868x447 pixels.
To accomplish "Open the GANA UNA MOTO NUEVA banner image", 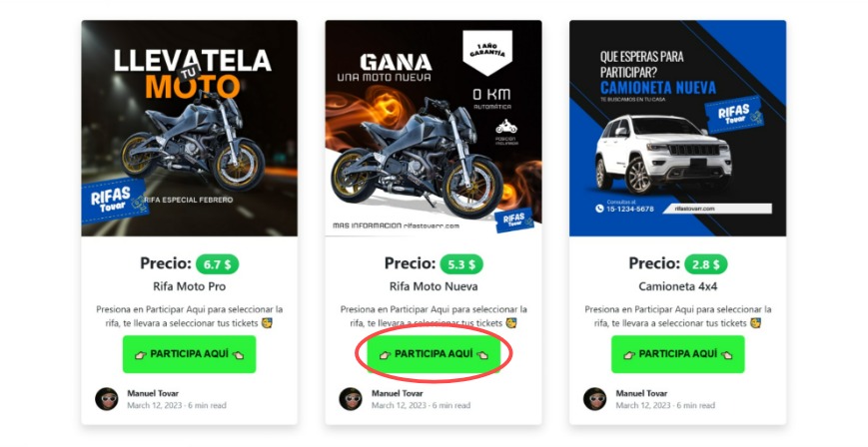I will click(434, 129).
